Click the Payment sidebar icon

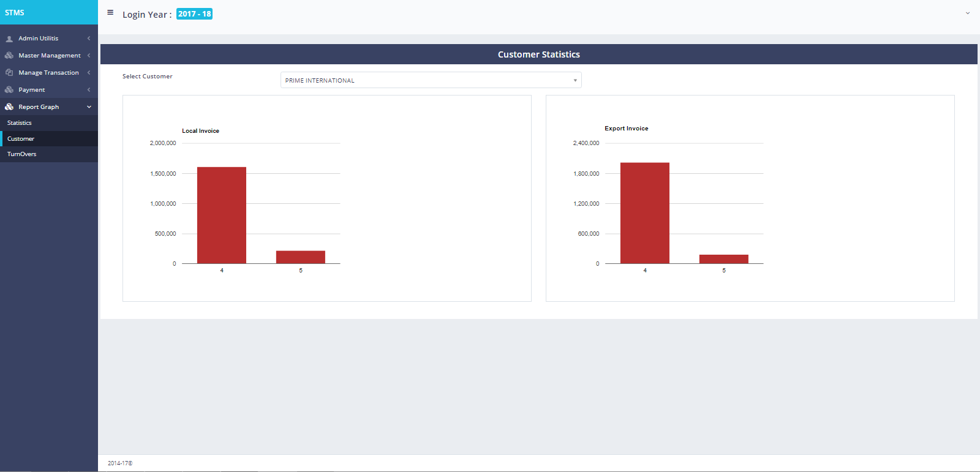(x=9, y=90)
